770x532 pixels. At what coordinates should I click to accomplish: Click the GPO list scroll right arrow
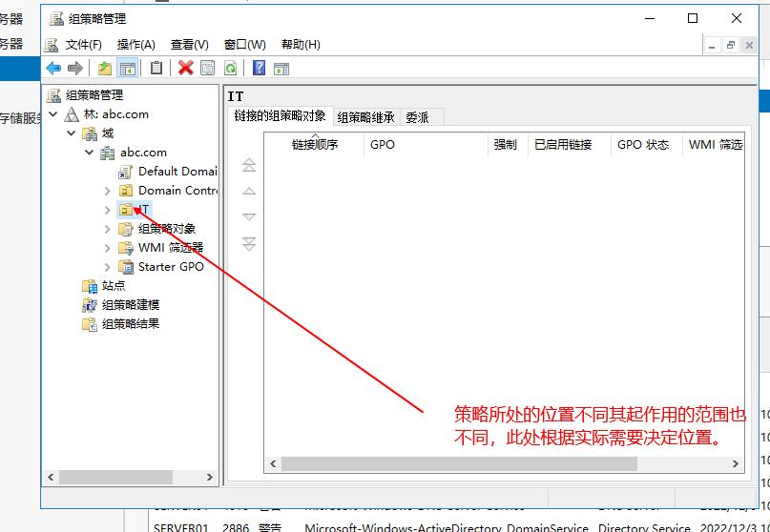click(735, 463)
